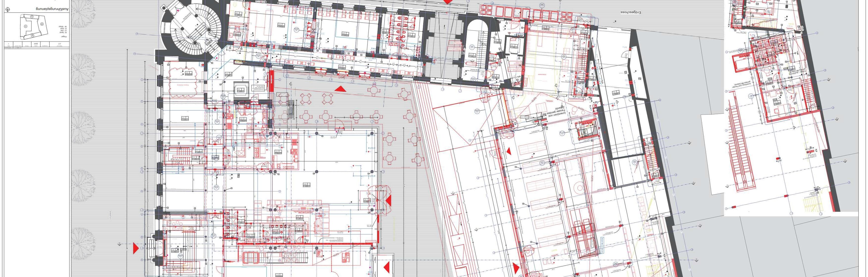Select the 217 project number cell
Image resolution: width=868 pixels, height=277 pixels.
pos(59,44)
